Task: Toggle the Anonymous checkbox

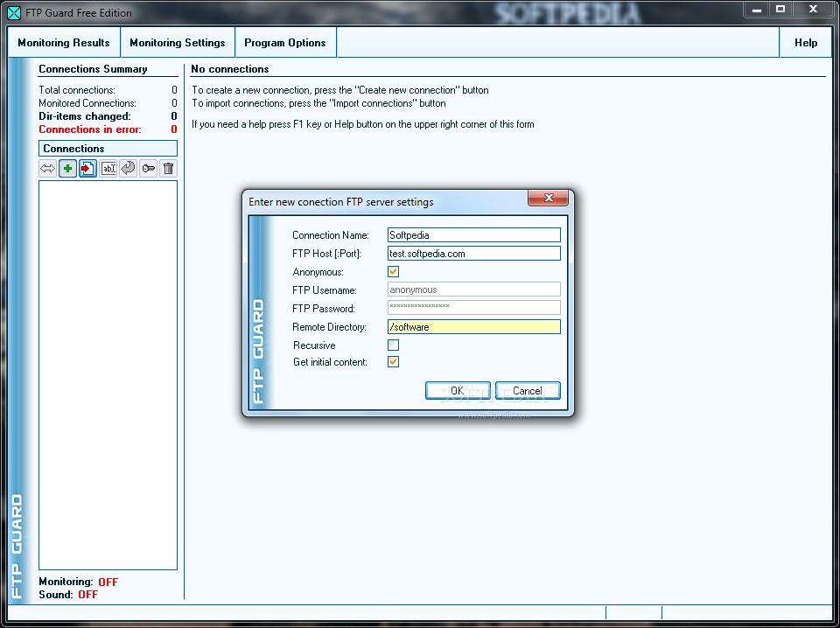Action: 393,272
